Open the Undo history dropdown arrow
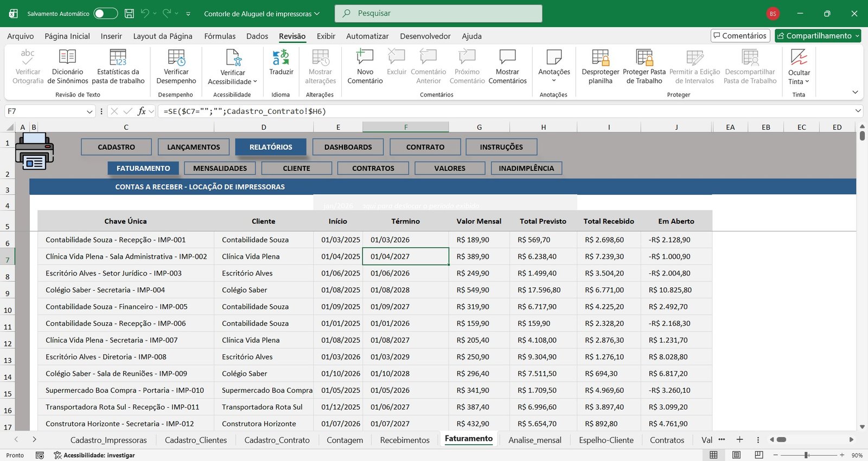 coord(155,14)
